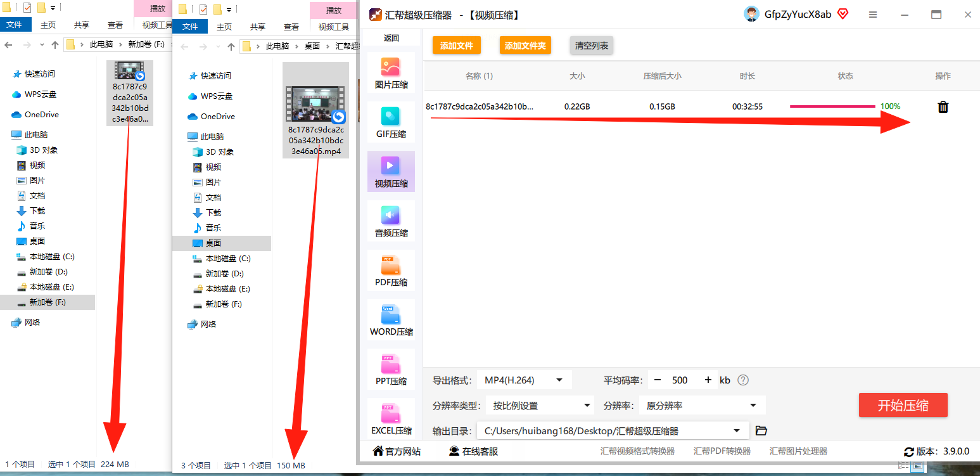Viewport: 980px width, 476px height.
Task: Select the PDF压缩 sidebar icon
Action: click(x=391, y=270)
